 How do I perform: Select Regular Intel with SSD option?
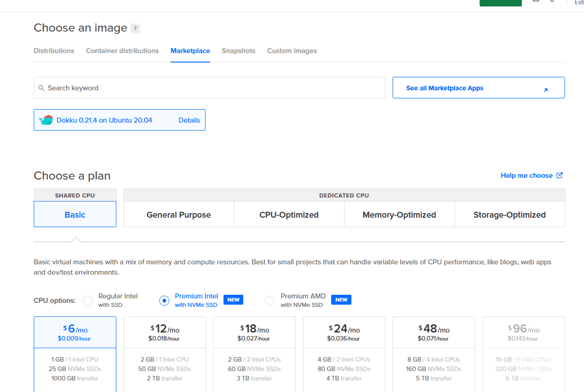point(88,300)
